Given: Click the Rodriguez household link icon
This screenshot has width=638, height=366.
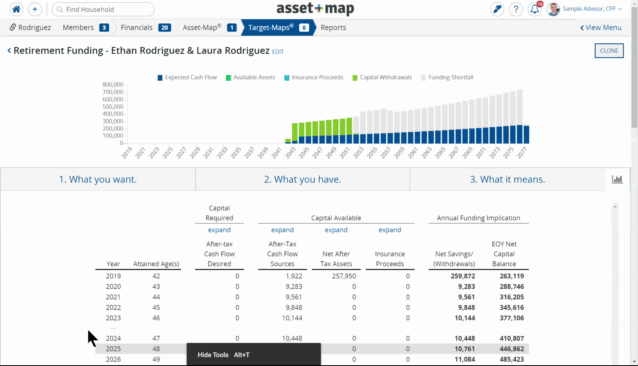Looking at the screenshot, I should [13, 27].
